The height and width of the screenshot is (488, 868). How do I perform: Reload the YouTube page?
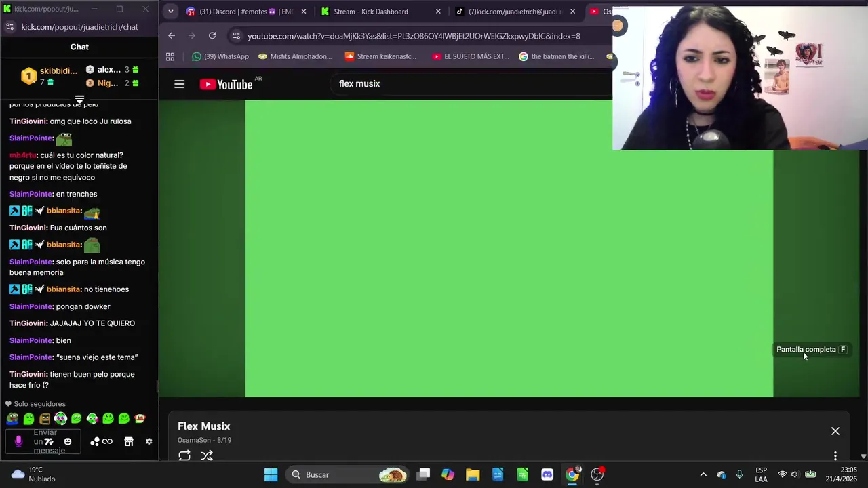tap(212, 36)
